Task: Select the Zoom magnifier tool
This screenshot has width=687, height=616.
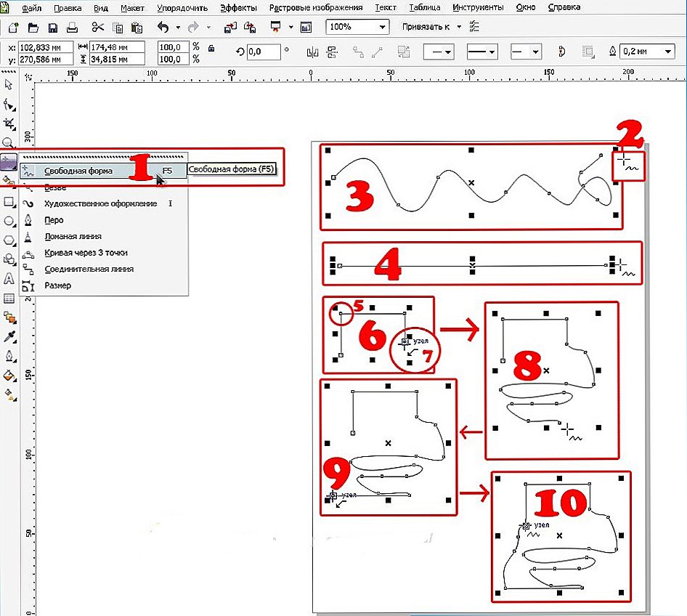Action: point(8,142)
